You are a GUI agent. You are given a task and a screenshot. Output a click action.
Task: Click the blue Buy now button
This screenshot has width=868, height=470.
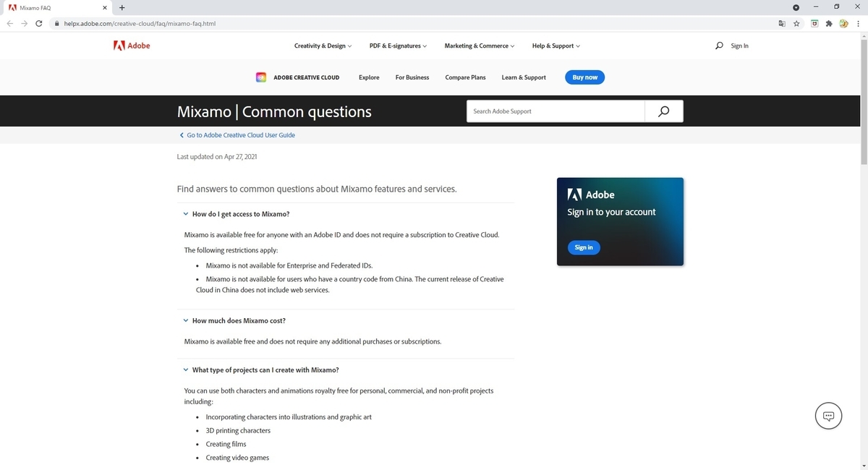click(x=584, y=77)
